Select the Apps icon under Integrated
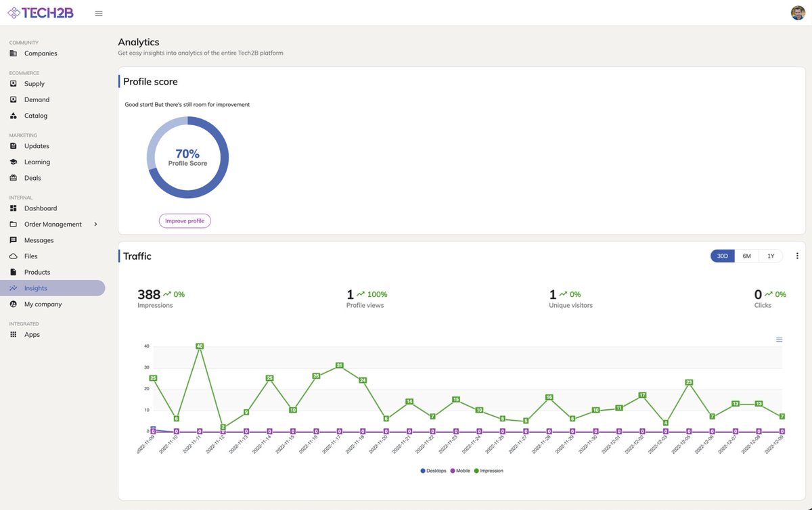 [x=15, y=333]
